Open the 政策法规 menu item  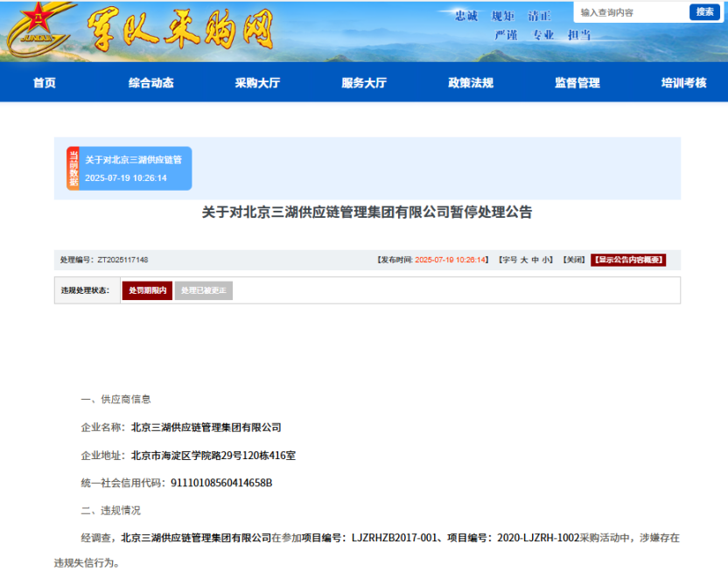pyautogui.click(x=471, y=82)
